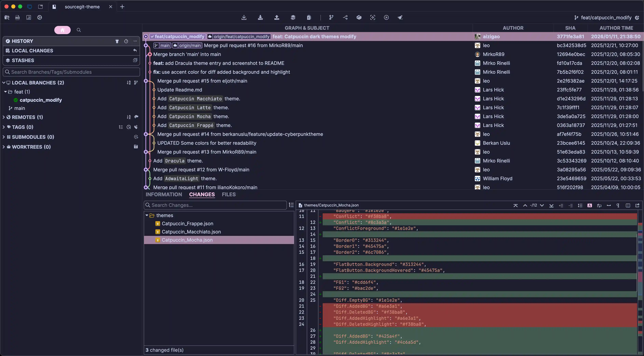Click the Stash changes toolbar icon
This screenshot has width=644, height=356.
pyautogui.click(x=293, y=17)
